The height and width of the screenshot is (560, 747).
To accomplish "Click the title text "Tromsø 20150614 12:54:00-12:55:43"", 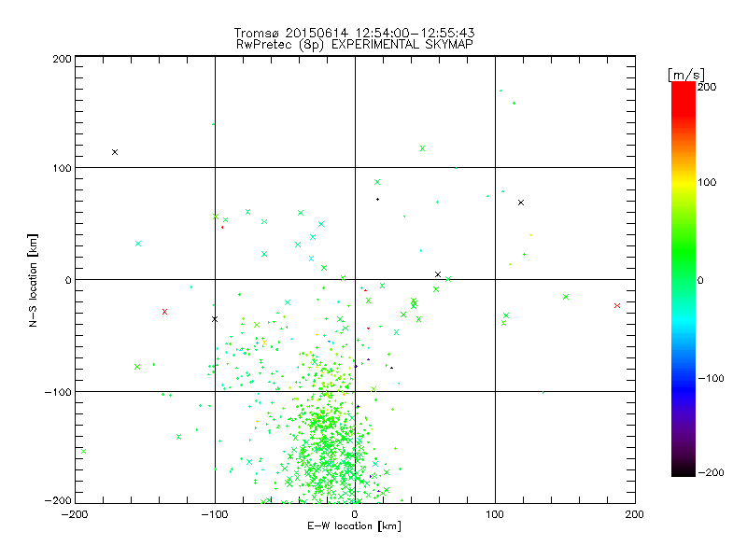I will point(354,33).
